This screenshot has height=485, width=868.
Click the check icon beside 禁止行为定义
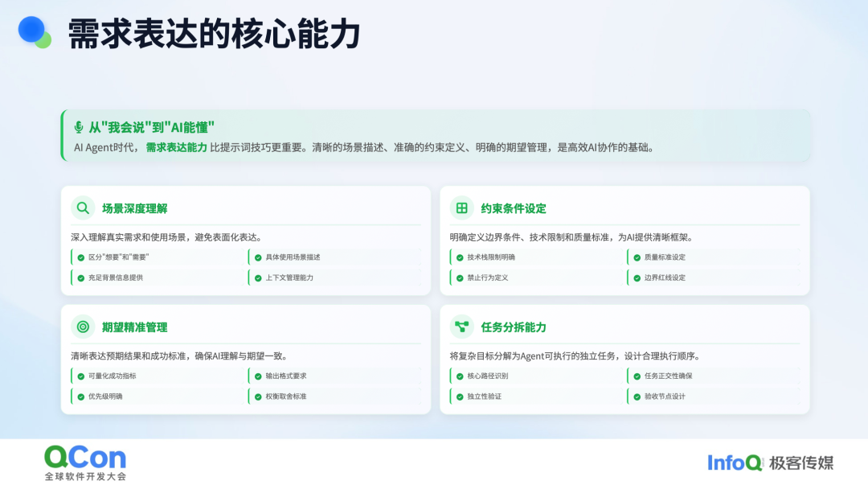(460, 278)
